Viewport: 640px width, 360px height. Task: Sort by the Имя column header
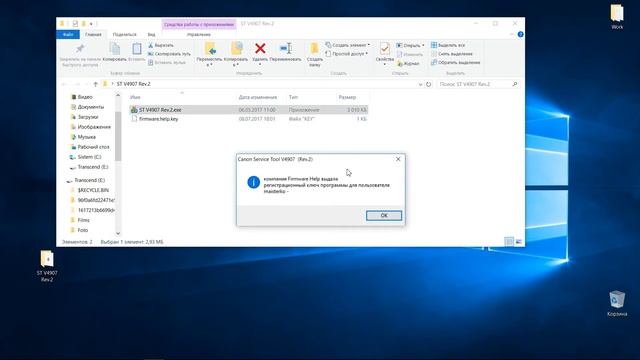135,97
